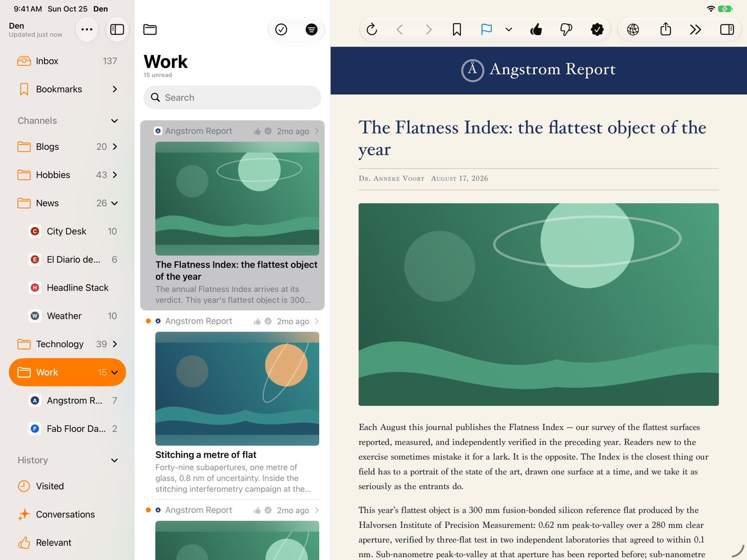Viewport: 747px width, 560px height.
Task: Open article in web browser globe icon
Action: [x=633, y=29]
